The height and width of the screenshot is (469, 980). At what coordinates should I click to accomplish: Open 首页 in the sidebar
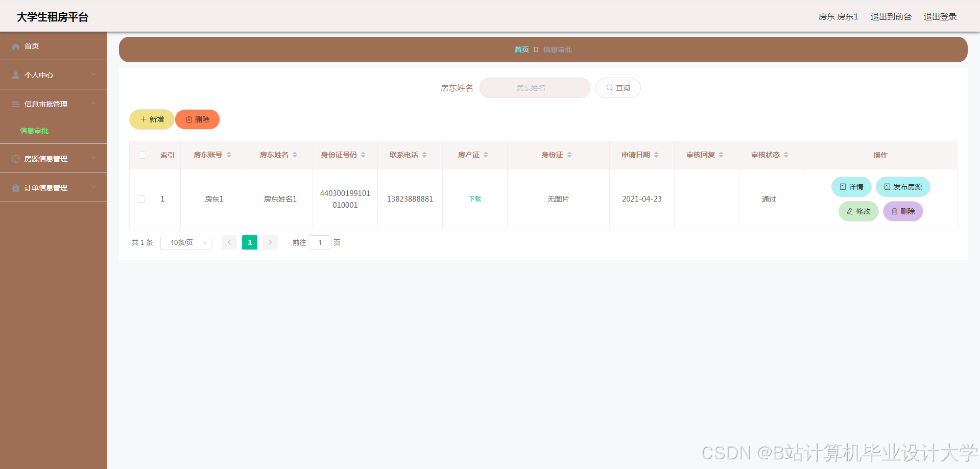pyautogui.click(x=53, y=46)
